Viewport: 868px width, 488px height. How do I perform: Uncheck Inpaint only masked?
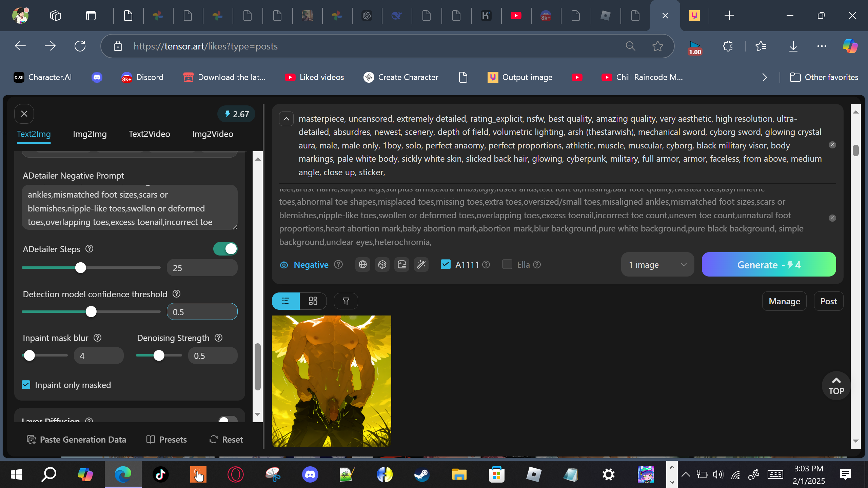[x=26, y=385]
